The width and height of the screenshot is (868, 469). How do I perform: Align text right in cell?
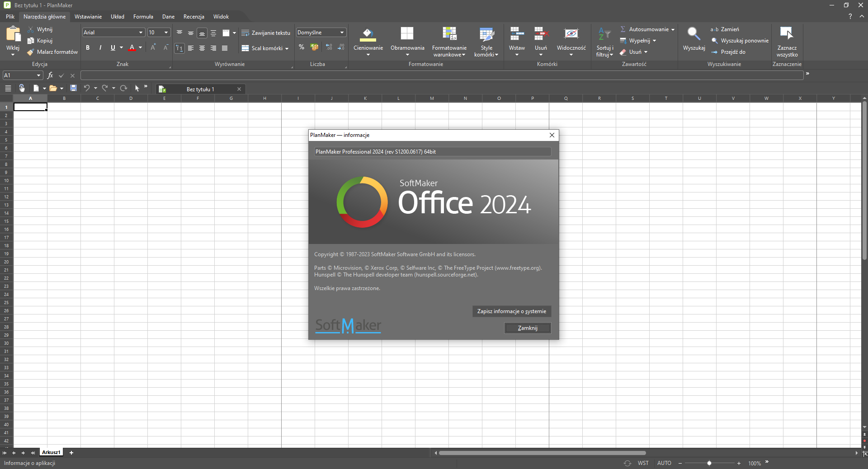pos(213,48)
